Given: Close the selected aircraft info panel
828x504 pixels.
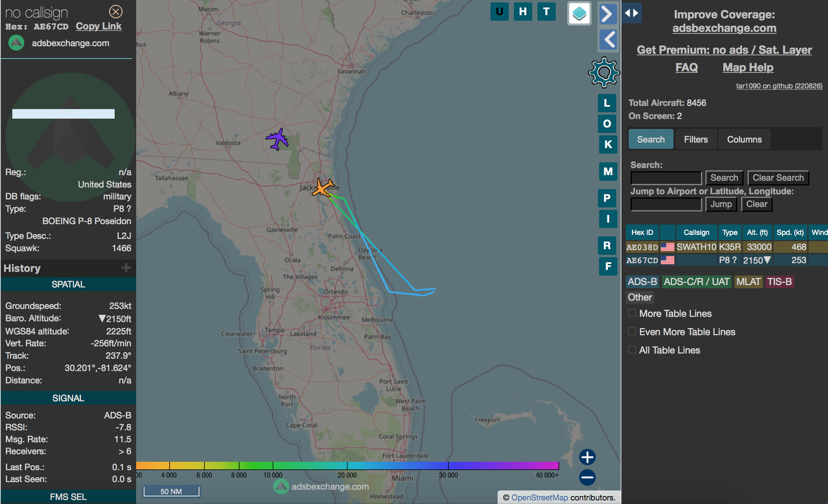Looking at the screenshot, I should [x=116, y=12].
